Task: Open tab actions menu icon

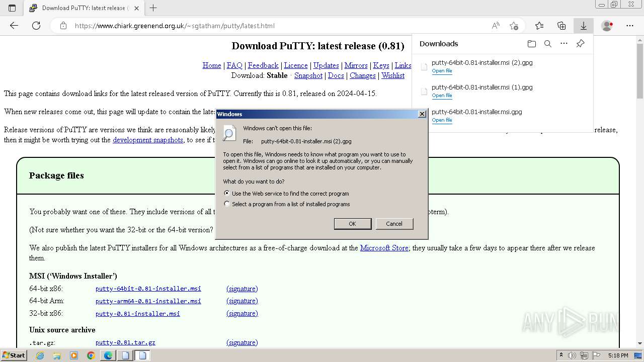Action: coord(12,8)
